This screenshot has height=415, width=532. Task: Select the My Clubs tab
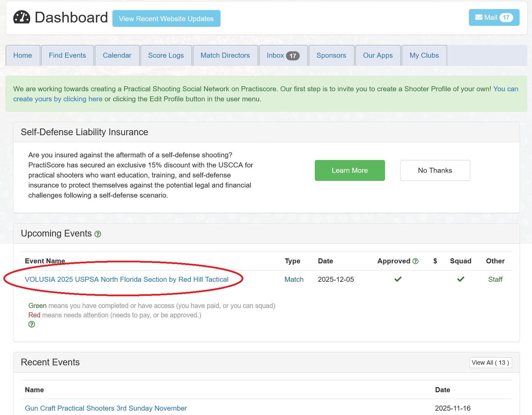point(424,55)
